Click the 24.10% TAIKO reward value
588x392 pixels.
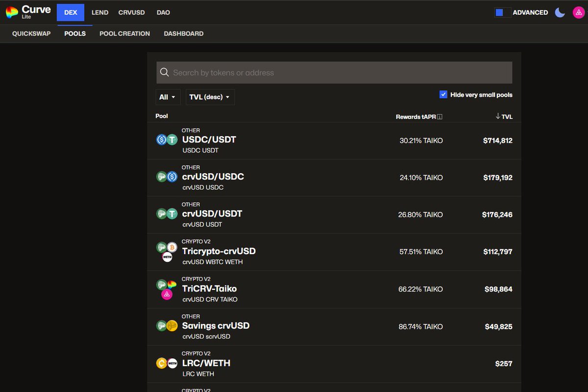coord(421,178)
